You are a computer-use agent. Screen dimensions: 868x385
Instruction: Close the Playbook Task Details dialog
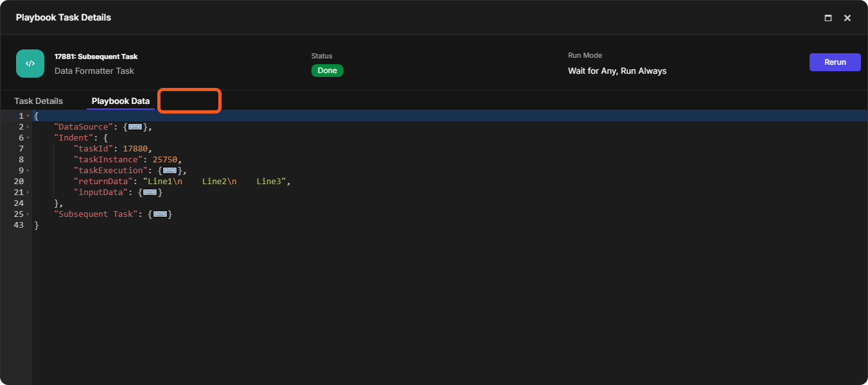847,18
